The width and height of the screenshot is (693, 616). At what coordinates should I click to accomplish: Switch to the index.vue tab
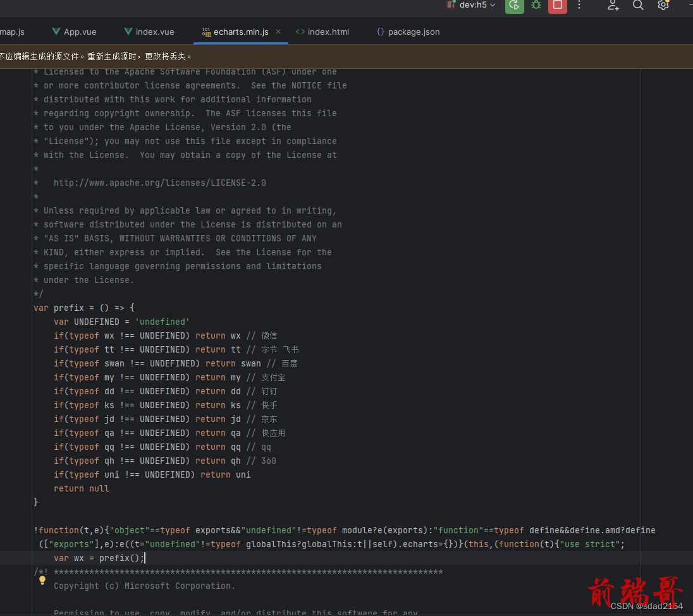click(149, 32)
